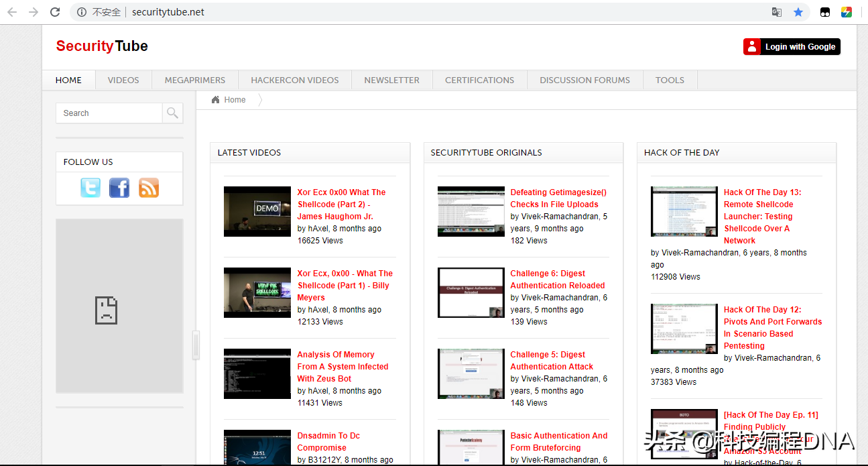Open Challenge 5: Digest Authentication Attack link

click(552, 361)
